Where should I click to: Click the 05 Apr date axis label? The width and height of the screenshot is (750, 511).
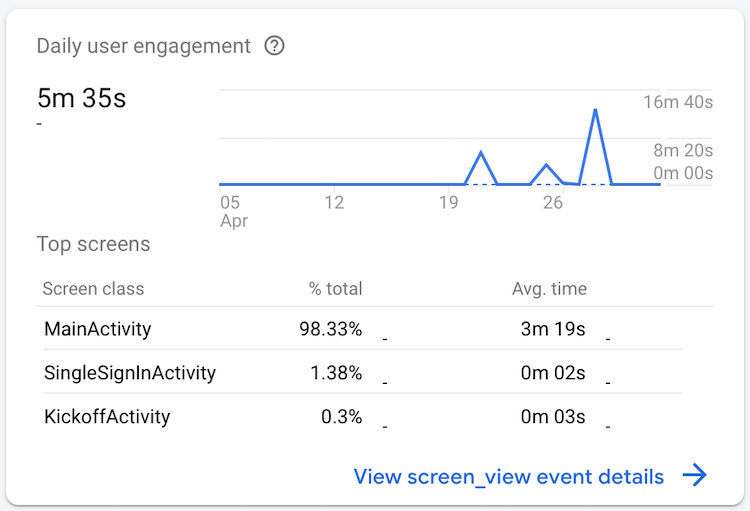(x=232, y=211)
